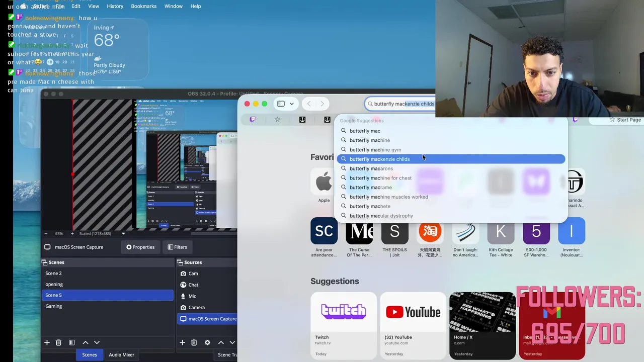
Task: Zoom in OBS preview with plus icon
Action: [72, 233]
